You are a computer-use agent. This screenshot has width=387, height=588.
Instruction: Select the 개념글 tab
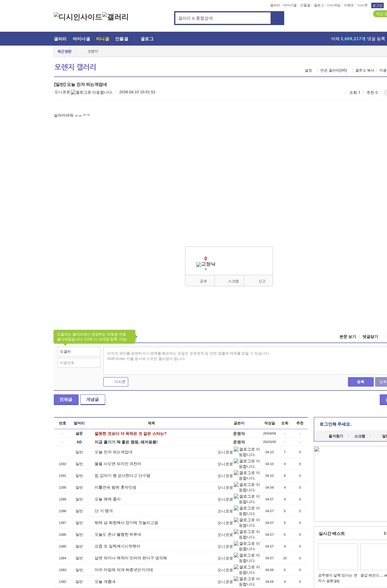93,400
